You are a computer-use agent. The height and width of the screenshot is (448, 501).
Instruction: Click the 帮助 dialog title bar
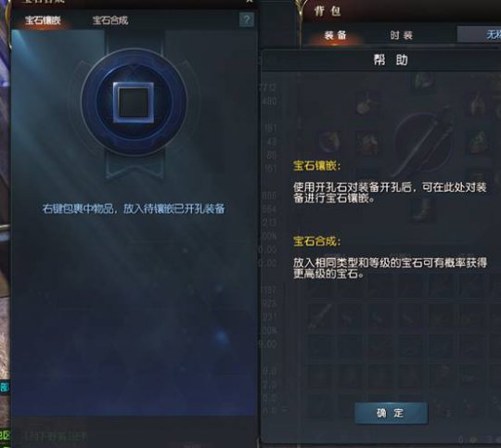point(391,60)
